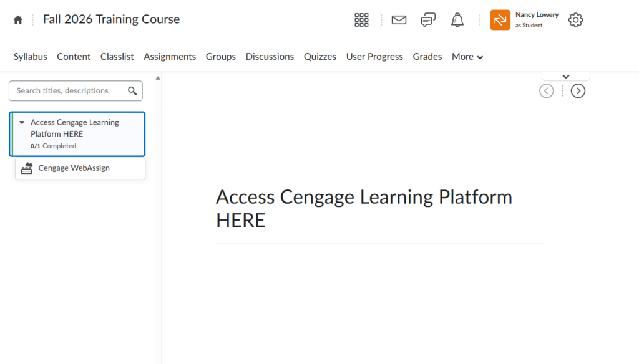
Task: Expand the top chevron tab above navigation arrows
Action: coord(565,77)
